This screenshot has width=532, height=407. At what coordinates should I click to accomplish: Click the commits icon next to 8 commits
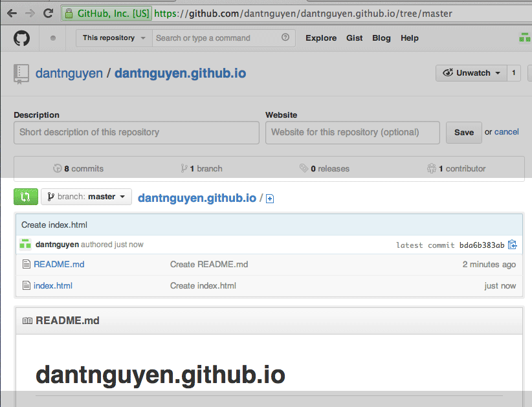57,168
